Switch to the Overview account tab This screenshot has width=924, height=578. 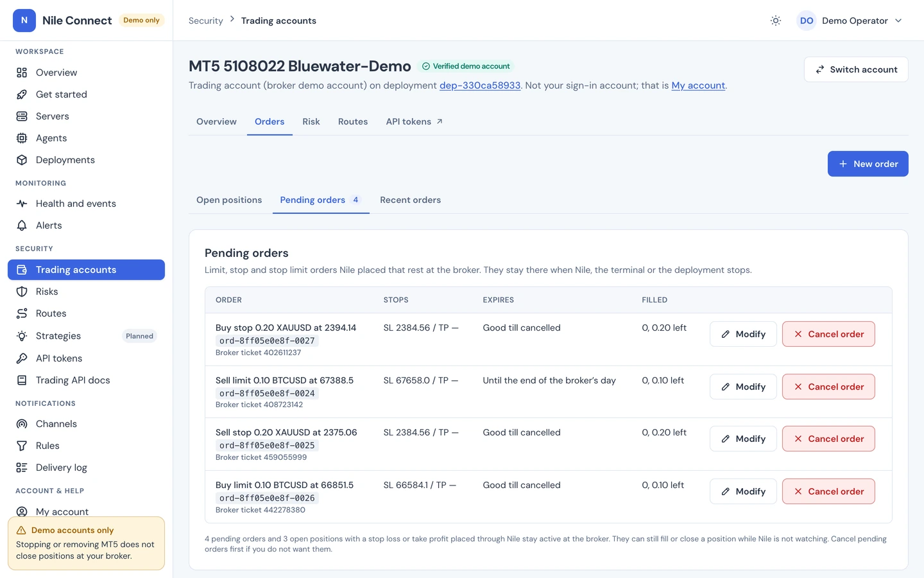216,121
